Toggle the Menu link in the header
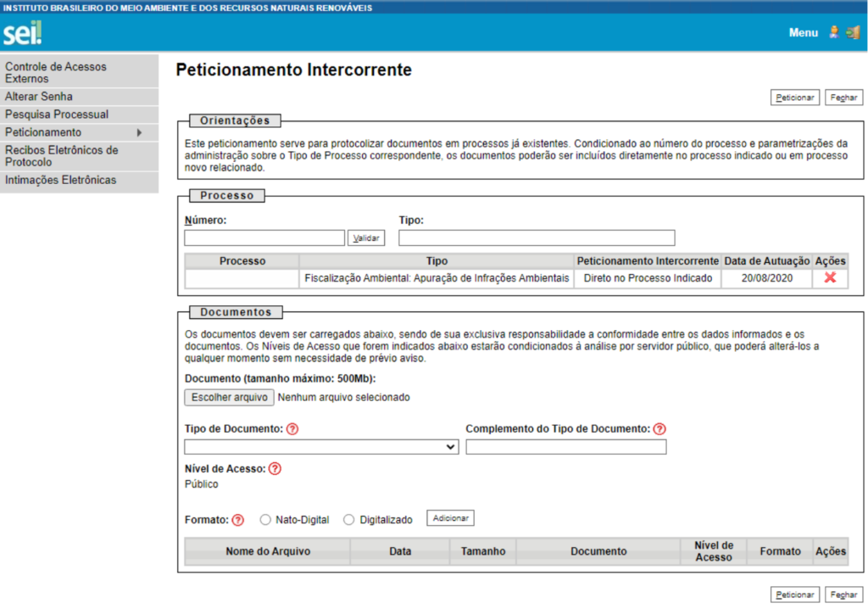Viewport: 868px width, 609px height. pyautogui.click(x=803, y=33)
